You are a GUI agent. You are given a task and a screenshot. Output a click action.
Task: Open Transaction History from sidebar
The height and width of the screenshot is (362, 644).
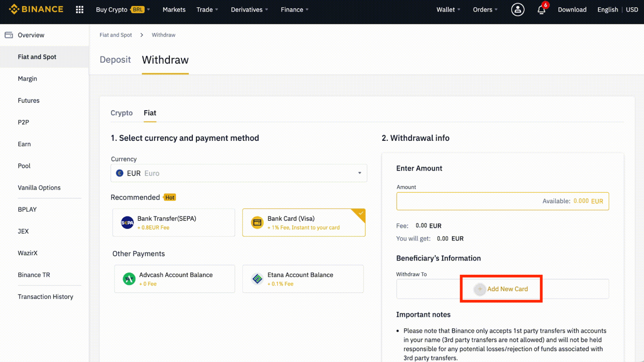pos(45,296)
